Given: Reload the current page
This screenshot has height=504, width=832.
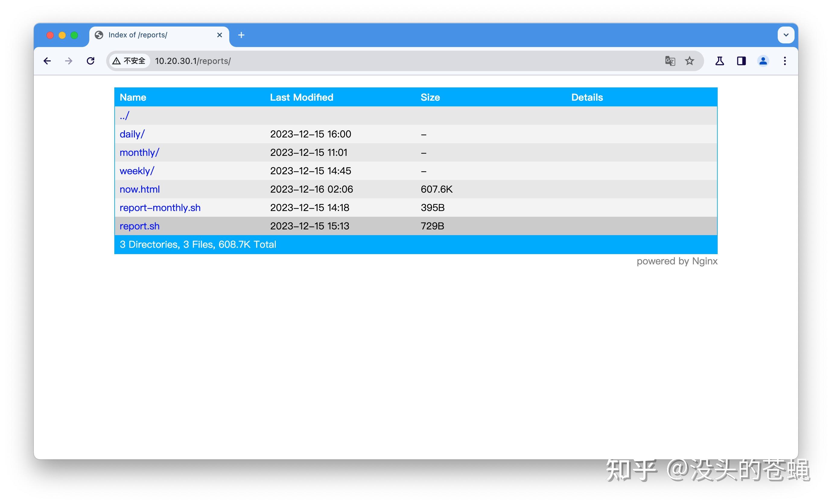Looking at the screenshot, I should coord(91,61).
